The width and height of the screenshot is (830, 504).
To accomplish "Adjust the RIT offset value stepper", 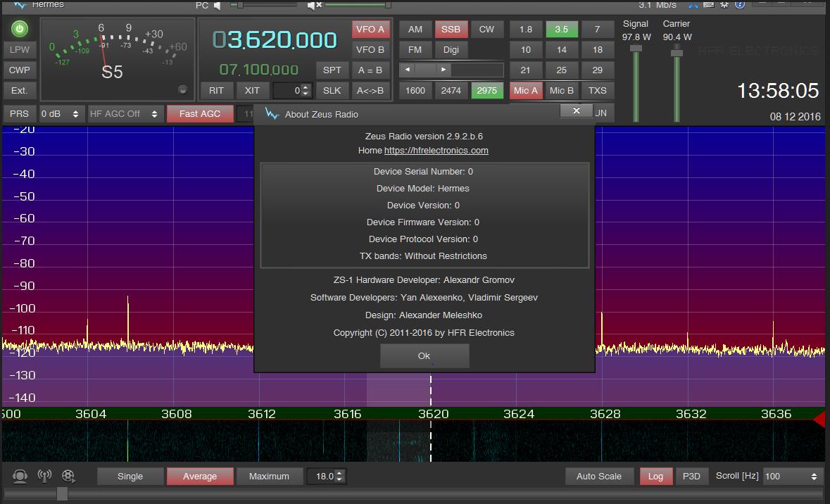I will click(x=305, y=91).
